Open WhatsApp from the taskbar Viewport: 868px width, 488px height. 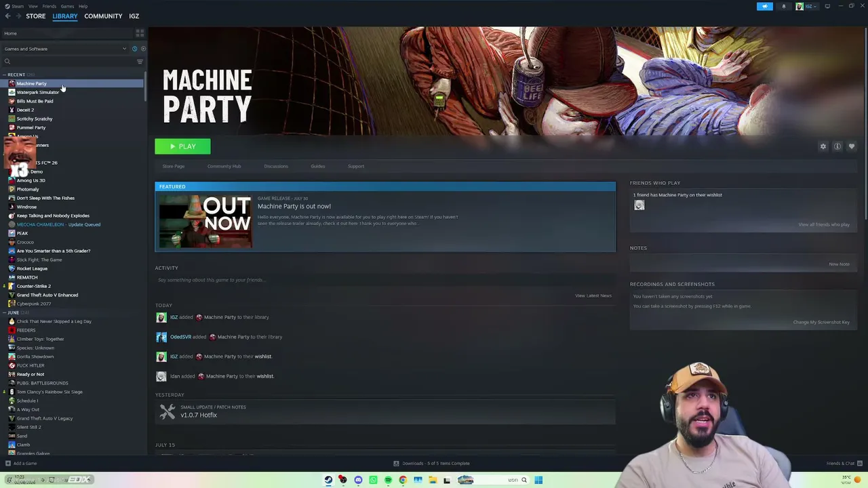[373, 480]
